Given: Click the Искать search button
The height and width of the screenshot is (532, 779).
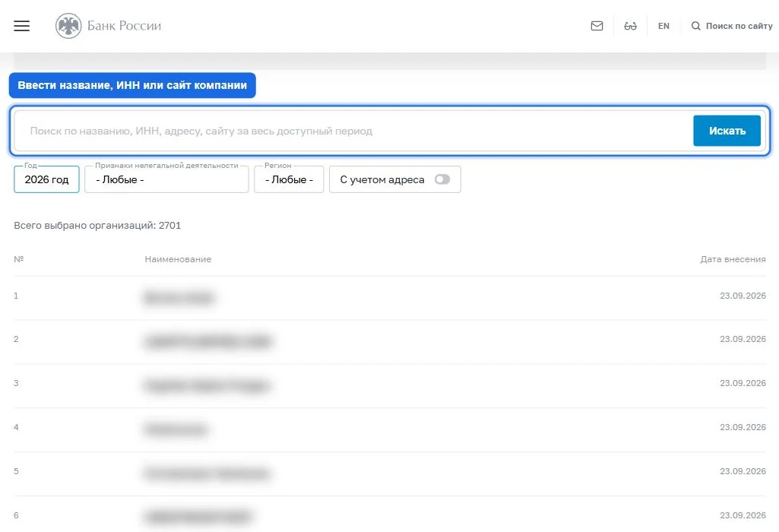Looking at the screenshot, I should [x=727, y=131].
